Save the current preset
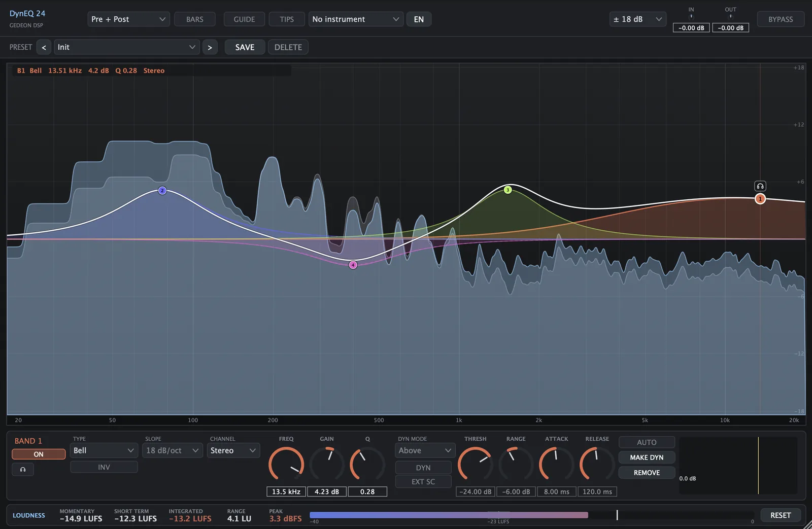The width and height of the screenshot is (812, 529). pos(245,47)
